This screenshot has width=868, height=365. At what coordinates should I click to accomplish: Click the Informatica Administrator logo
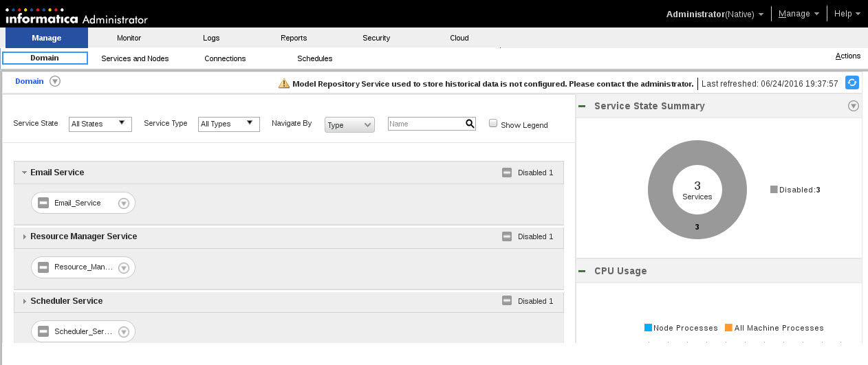coord(76,15)
